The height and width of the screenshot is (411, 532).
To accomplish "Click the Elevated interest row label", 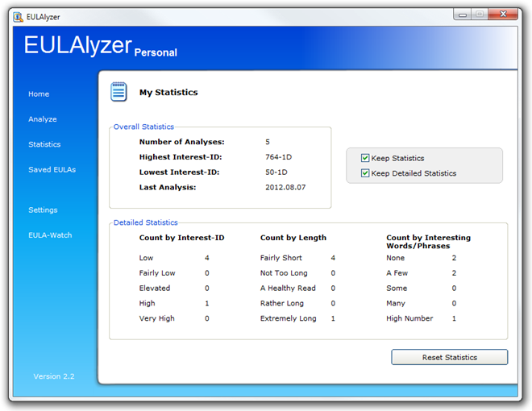I will click(x=155, y=288).
